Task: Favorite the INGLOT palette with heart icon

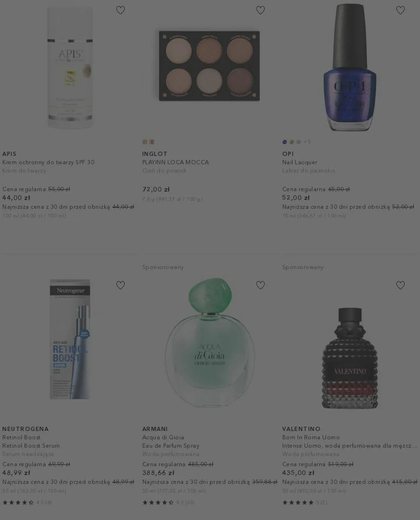Action: tap(260, 10)
